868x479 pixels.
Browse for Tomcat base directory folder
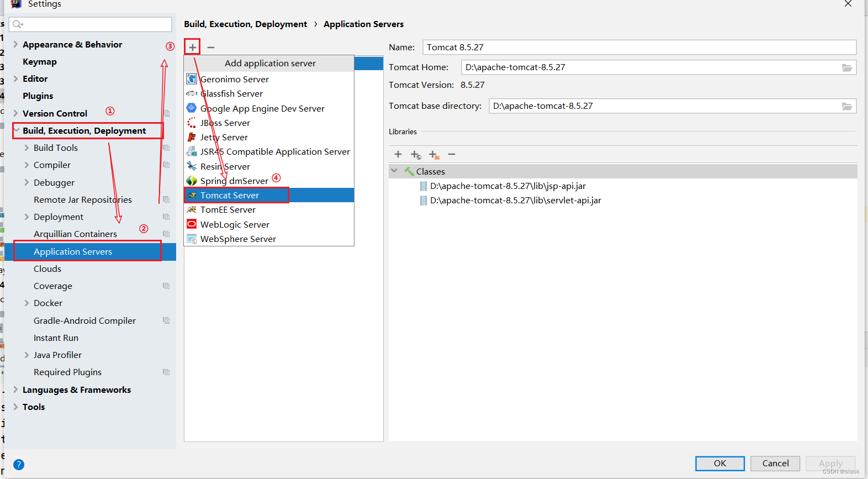pos(847,106)
